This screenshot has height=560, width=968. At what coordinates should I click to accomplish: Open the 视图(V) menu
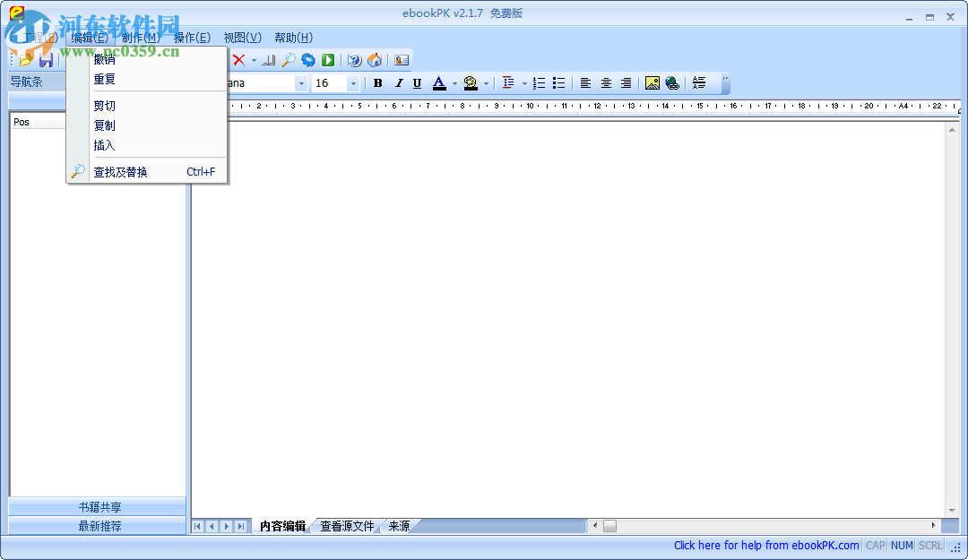click(240, 37)
